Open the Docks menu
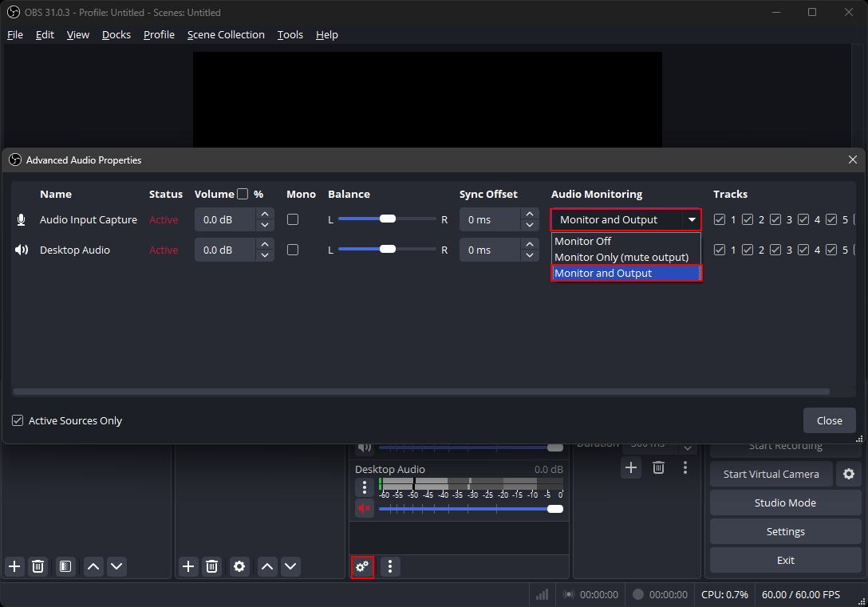This screenshot has width=868, height=607. (x=116, y=34)
